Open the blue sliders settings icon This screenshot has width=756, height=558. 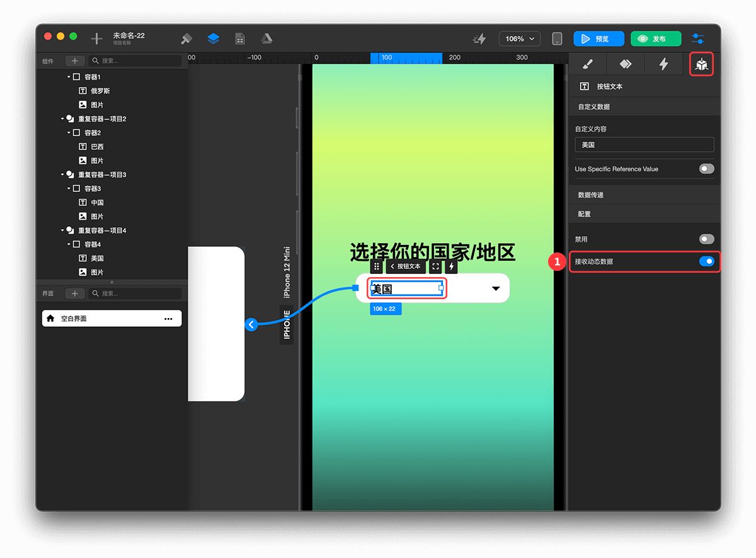[x=698, y=39]
